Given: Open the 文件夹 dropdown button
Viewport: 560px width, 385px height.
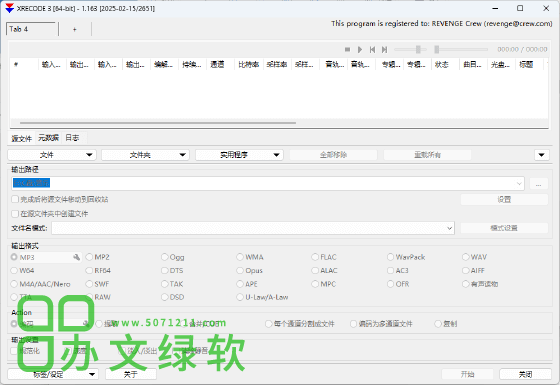Looking at the screenshot, I should coord(145,155).
